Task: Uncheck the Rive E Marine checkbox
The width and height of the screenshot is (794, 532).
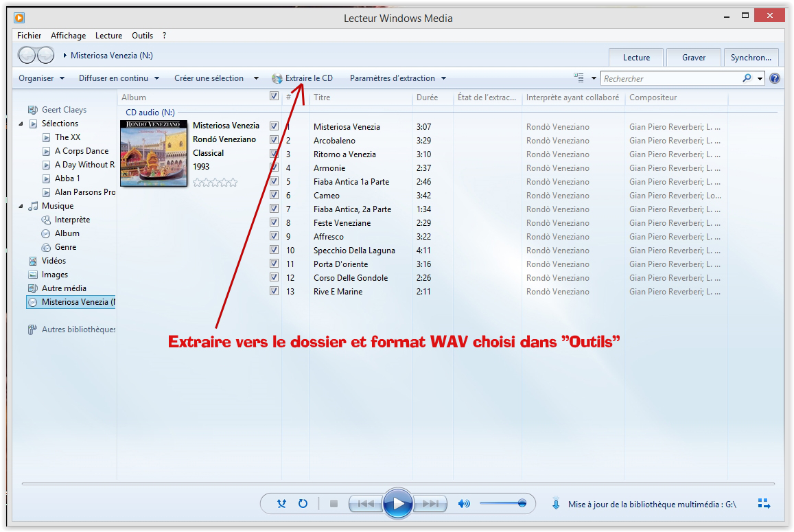Action: tap(274, 291)
